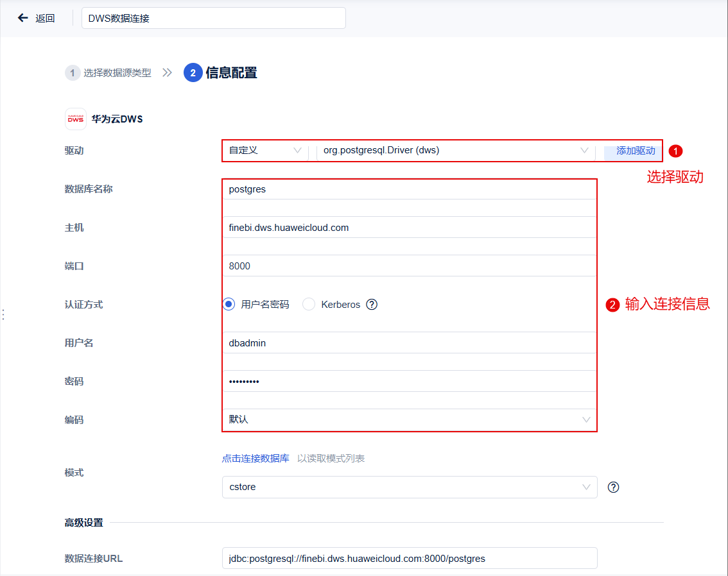This screenshot has height=576, width=728.
Task: Click 返回 text button
Action: [45, 18]
